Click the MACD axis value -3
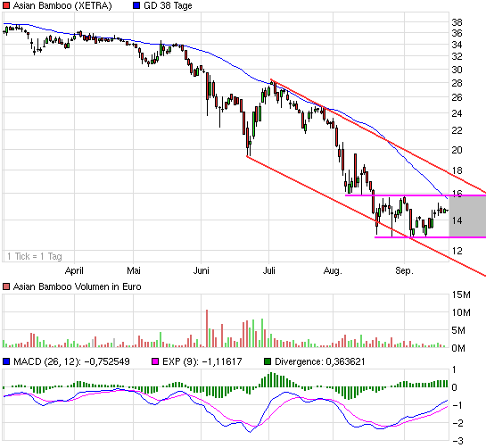The width and height of the screenshot is (486, 448). 457,441
